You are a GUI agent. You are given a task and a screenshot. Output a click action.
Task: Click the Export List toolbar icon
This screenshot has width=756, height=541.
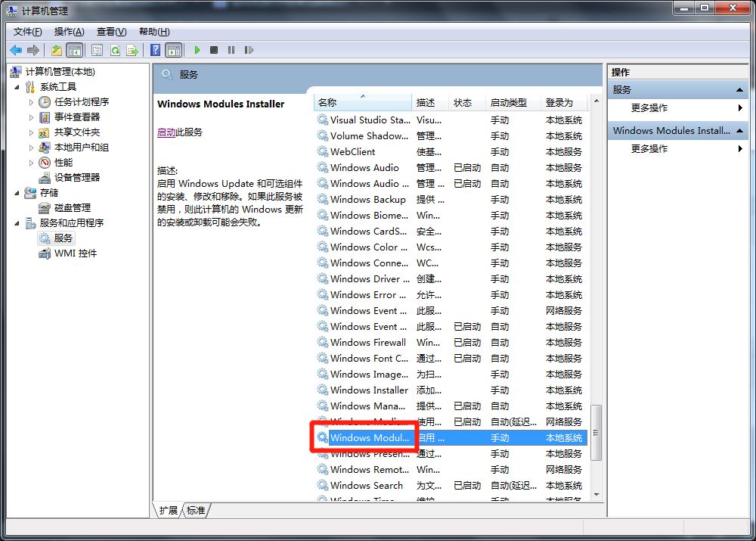point(132,50)
